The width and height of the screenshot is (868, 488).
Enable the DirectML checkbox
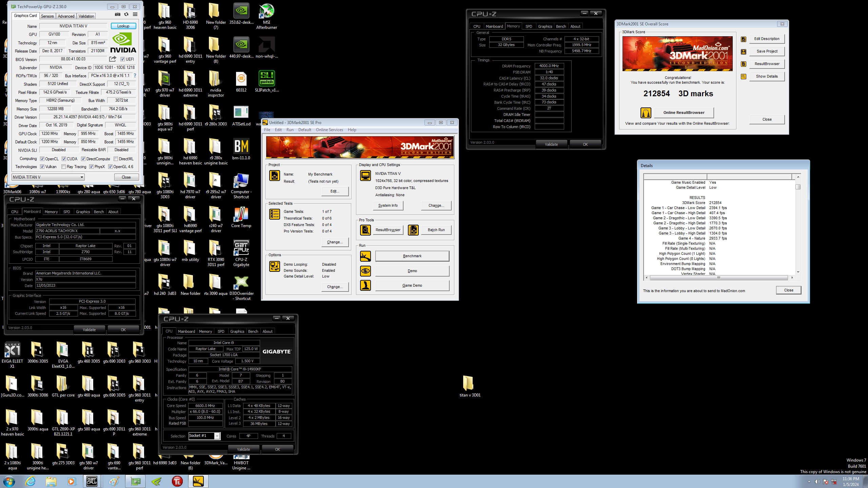pyautogui.click(x=116, y=159)
